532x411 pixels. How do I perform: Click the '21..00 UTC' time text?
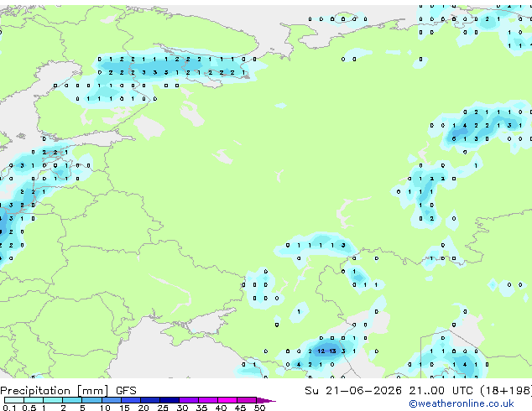click(x=441, y=391)
